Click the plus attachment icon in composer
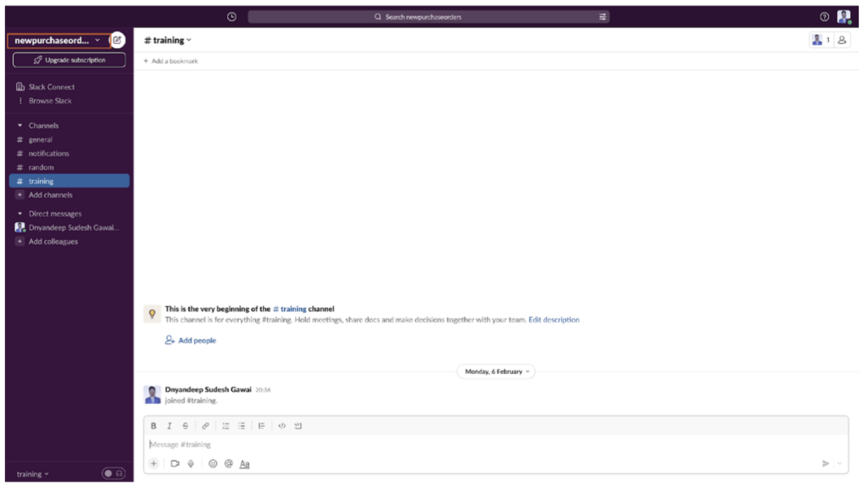 (x=154, y=463)
